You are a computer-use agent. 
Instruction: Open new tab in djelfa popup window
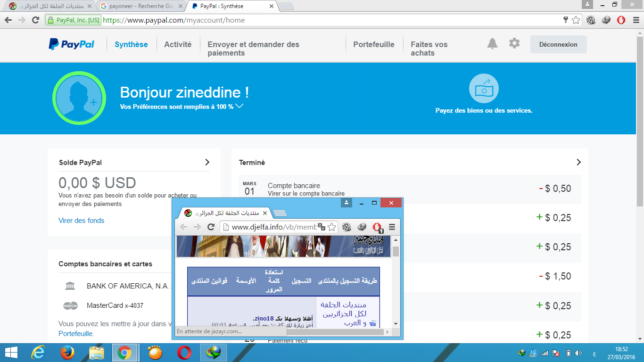pos(280,213)
